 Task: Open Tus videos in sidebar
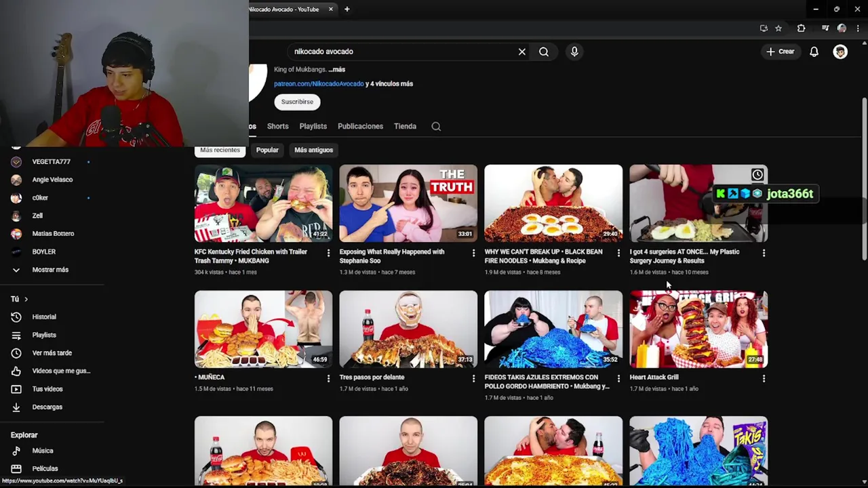[47, 389]
